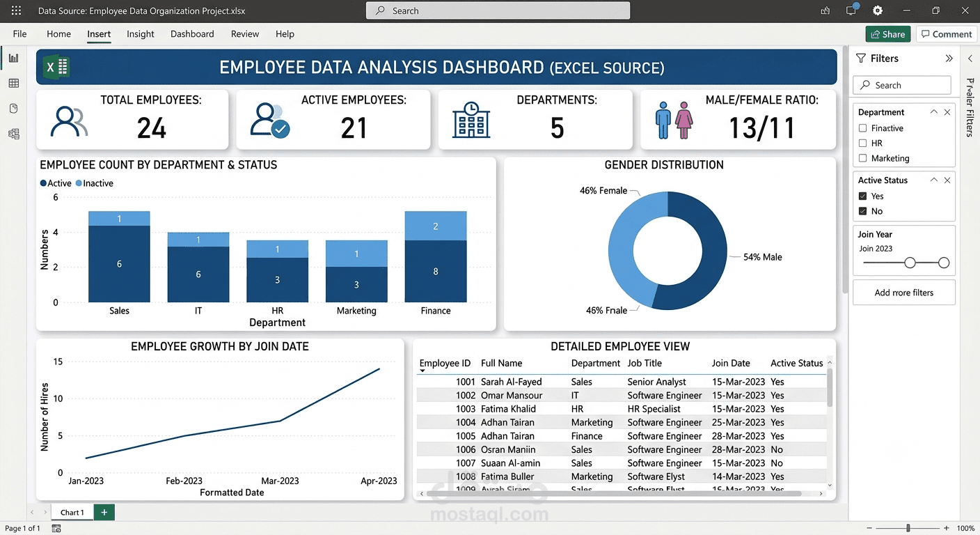Open the chart view in left sidebar

click(13, 59)
